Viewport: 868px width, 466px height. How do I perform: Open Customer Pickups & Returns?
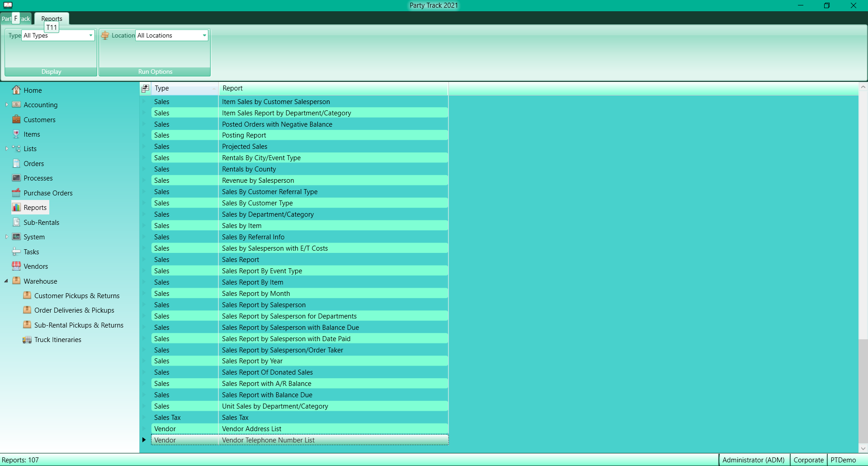click(77, 295)
